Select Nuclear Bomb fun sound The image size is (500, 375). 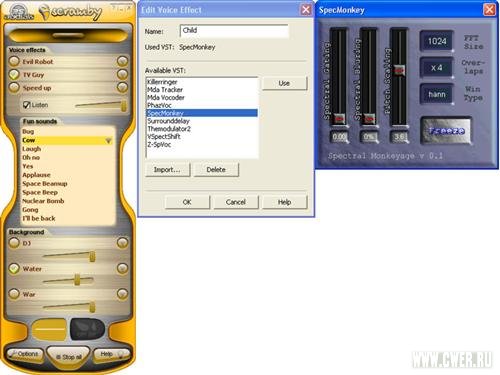pos(43,201)
